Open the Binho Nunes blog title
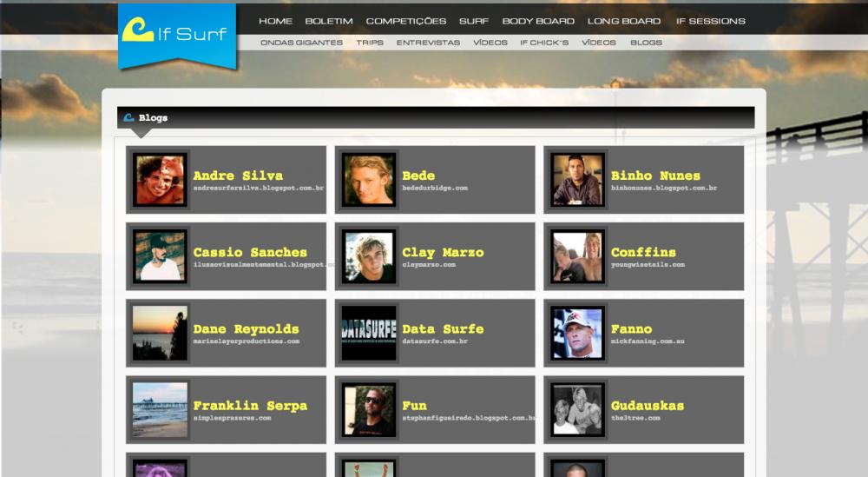868x477 pixels. [655, 176]
